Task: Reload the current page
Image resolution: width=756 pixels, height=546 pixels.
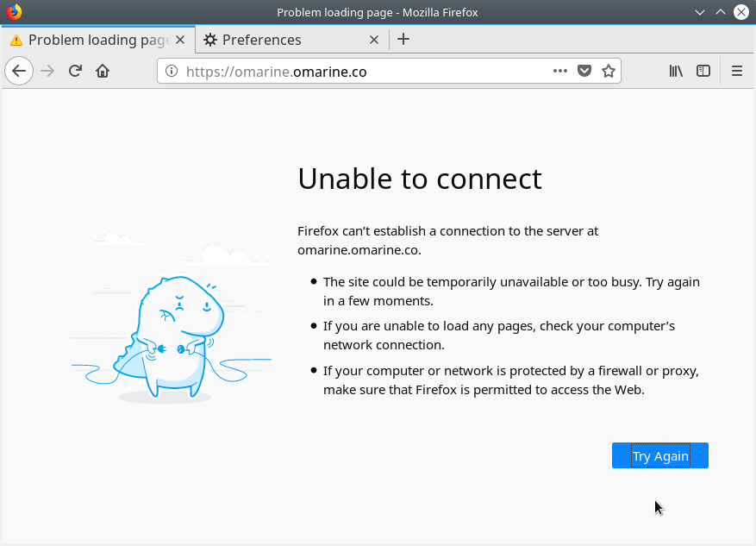Action: (75, 72)
